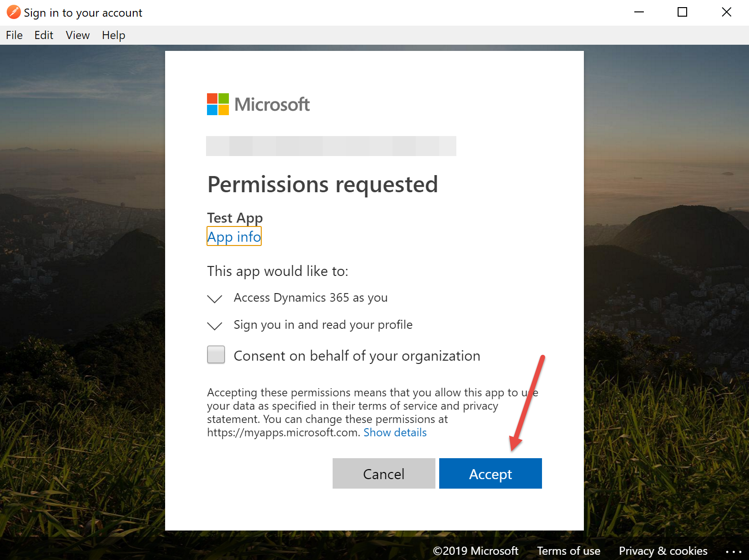This screenshot has width=749, height=560.
Task: Open Terms of use link
Action: tap(569, 551)
